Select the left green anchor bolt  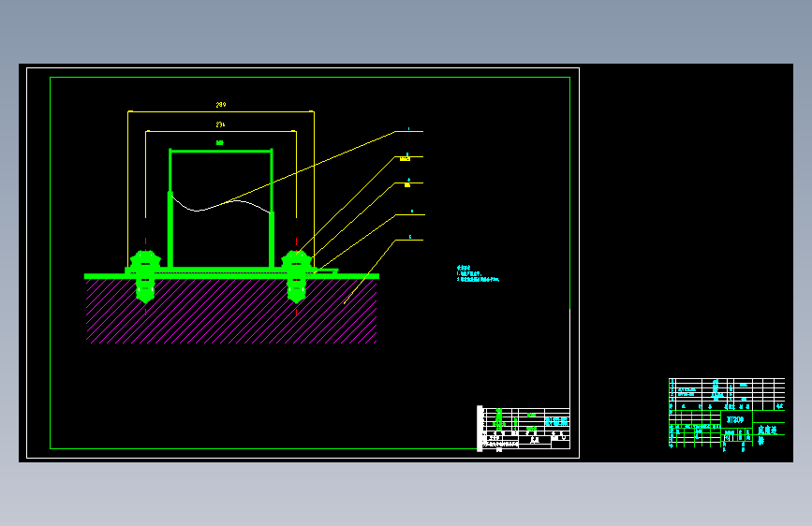pyautogui.click(x=145, y=276)
